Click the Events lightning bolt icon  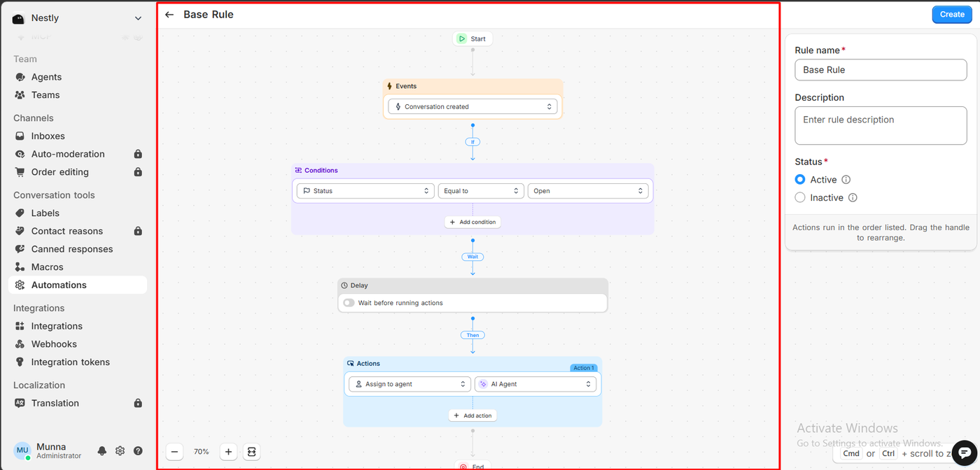[390, 86]
